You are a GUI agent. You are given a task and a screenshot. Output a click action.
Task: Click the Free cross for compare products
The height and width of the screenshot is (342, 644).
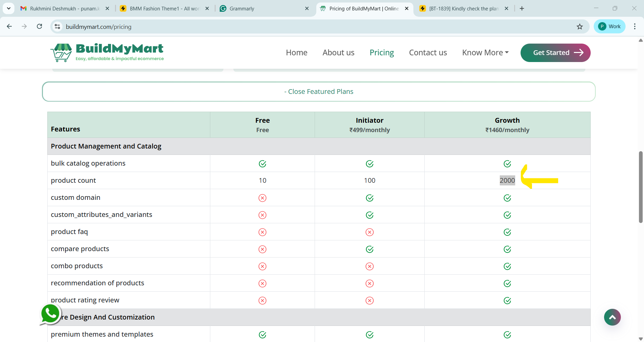[263, 249]
